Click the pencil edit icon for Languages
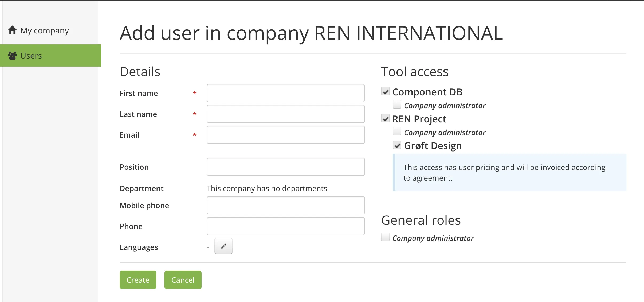The image size is (644, 302). click(223, 246)
